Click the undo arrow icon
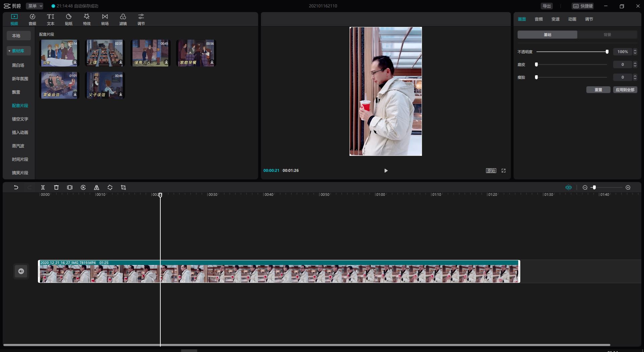Image resolution: width=644 pixels, height=352 pixels. tap(16, 187)
